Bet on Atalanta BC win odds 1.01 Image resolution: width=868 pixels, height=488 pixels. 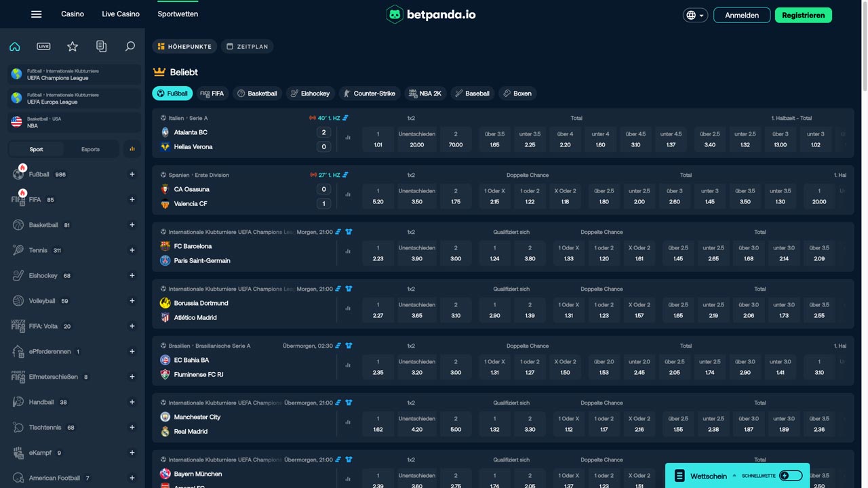(x=378, y=139)
